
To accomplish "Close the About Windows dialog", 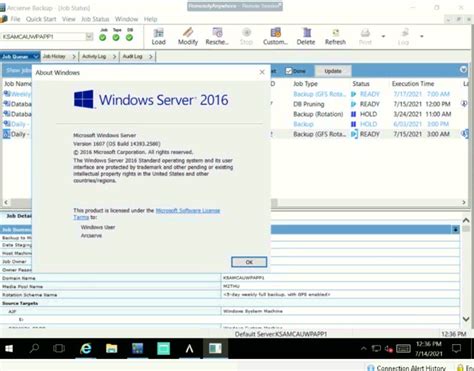I will [262, 72].
